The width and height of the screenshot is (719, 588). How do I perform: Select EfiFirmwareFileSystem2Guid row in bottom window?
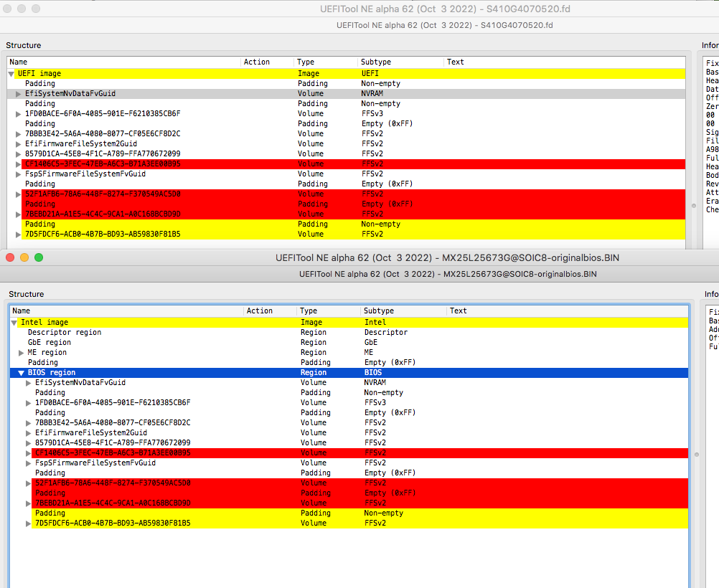(x=349, y=432)
